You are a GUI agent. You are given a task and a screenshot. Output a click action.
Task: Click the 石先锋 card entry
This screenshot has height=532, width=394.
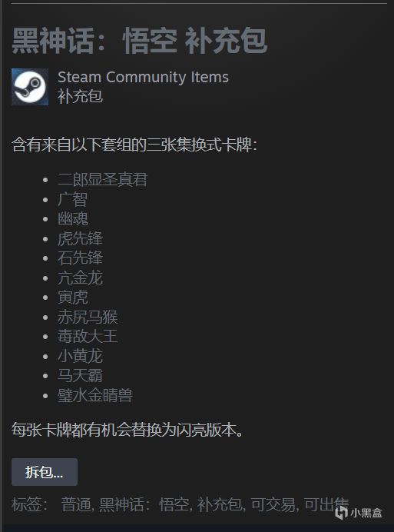click(x=80, y=258)
